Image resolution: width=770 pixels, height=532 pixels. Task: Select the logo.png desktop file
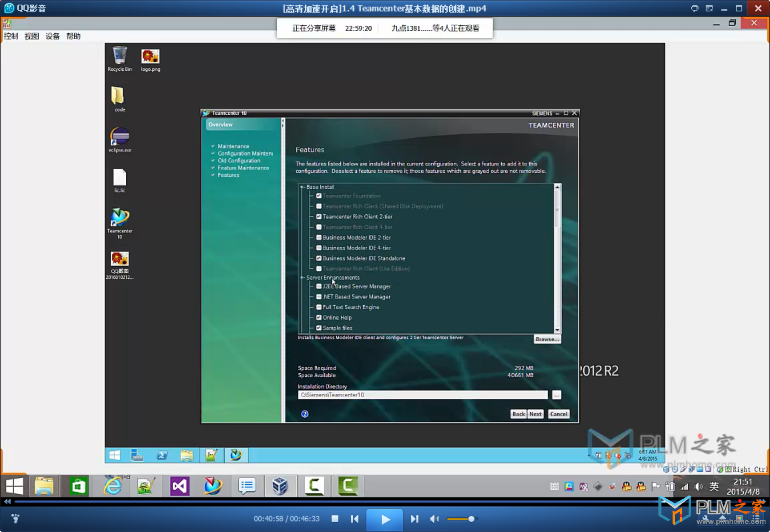[x=150, y=60]
